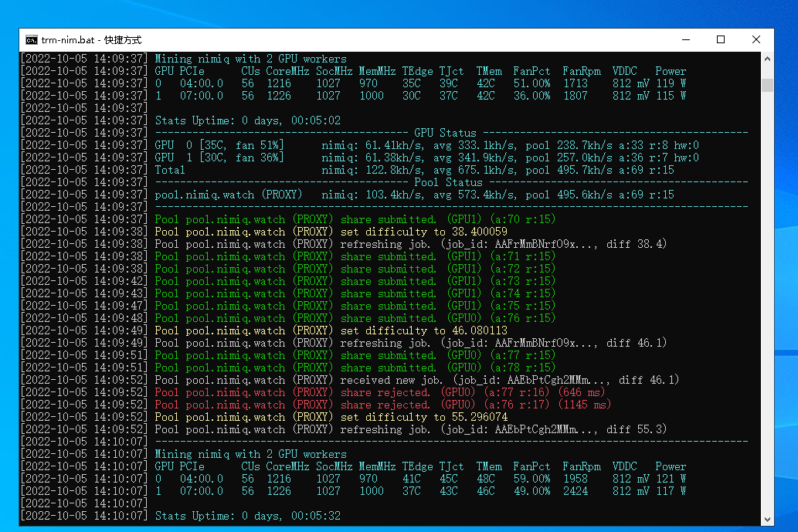798x532 pixels.
Task: Click '2424' FanRpm value
Action: click(x=576, y=491)
